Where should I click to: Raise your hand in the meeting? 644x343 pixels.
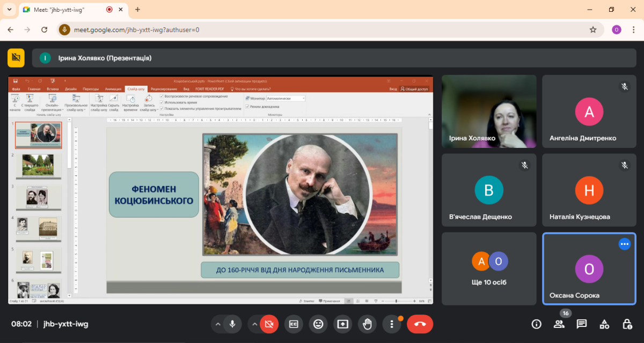(368, 324)
